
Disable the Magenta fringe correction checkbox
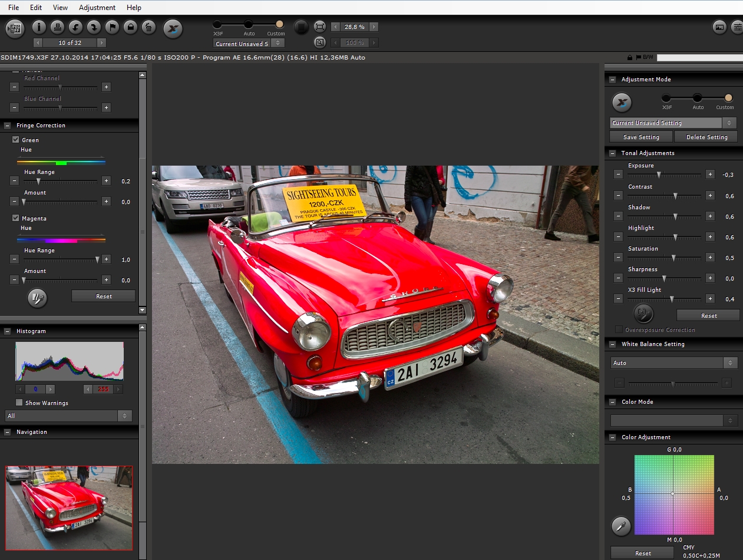pyautogui.click(x=16, y=218)
